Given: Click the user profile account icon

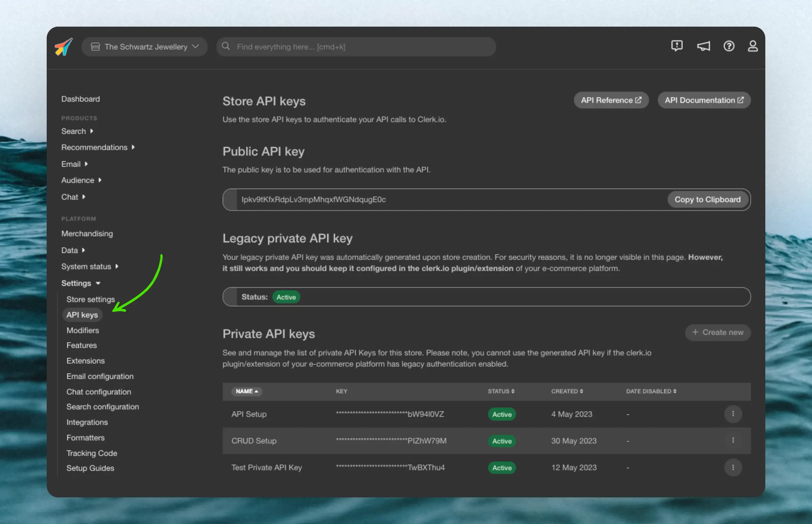Looking at the screenshot, I should 752,46.
